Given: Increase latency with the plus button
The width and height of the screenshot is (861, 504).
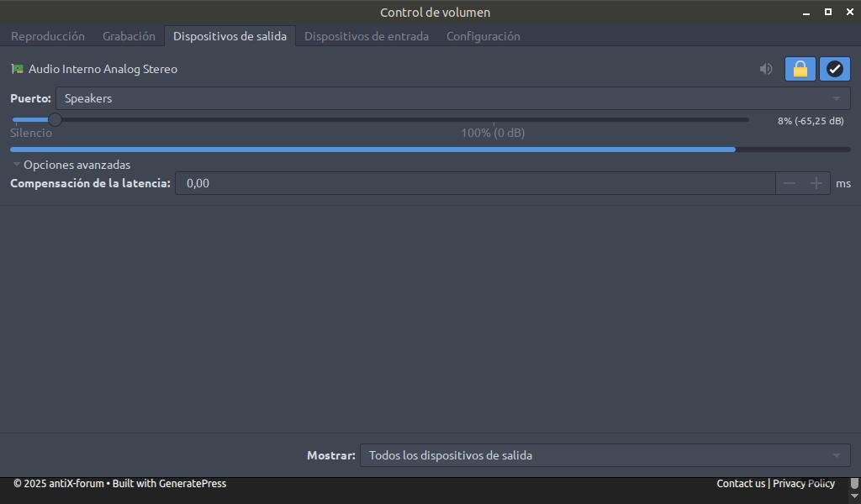Looking at the screenshot, I should [x=816, y=183].
